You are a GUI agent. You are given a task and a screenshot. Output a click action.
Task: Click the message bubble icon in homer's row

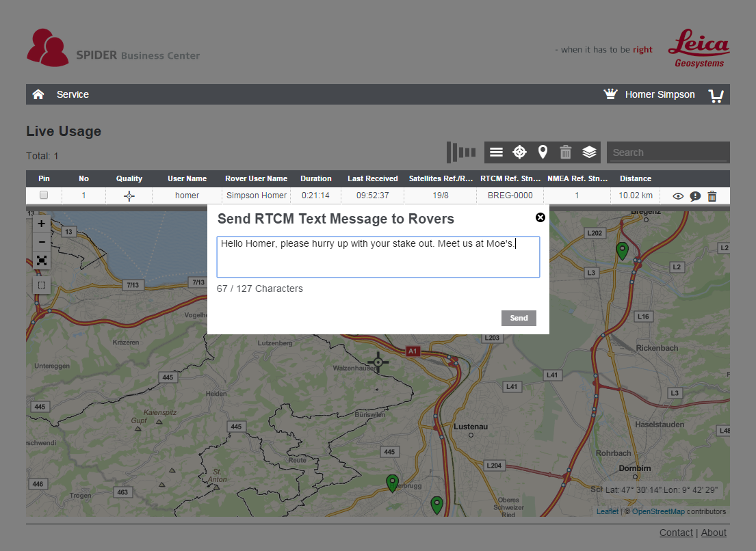pyautogui.click(x=695, y=196)
